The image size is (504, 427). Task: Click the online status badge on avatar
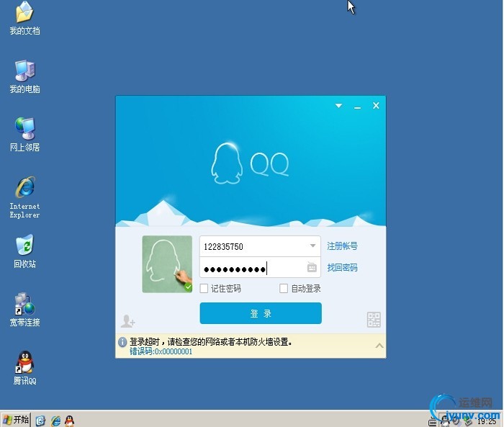point(188,287)
